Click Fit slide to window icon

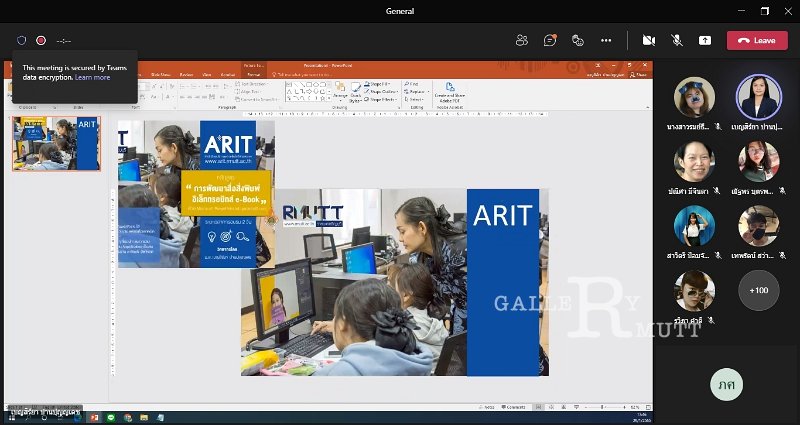coord(648,407)
